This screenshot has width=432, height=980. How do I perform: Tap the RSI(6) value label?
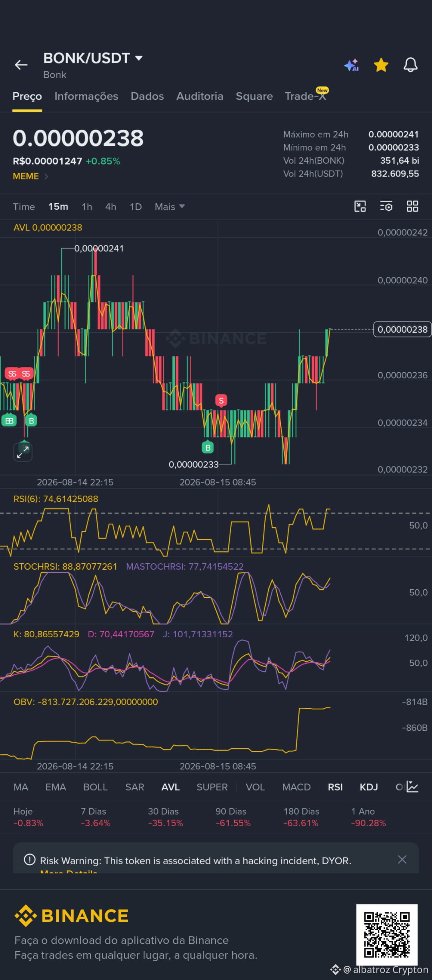56,499
